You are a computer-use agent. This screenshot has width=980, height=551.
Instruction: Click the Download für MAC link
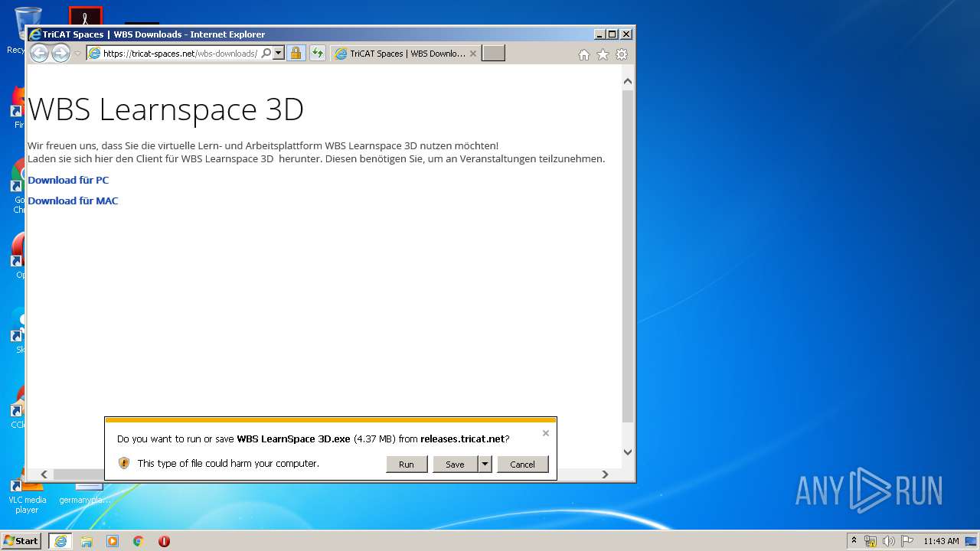point(73,201)
